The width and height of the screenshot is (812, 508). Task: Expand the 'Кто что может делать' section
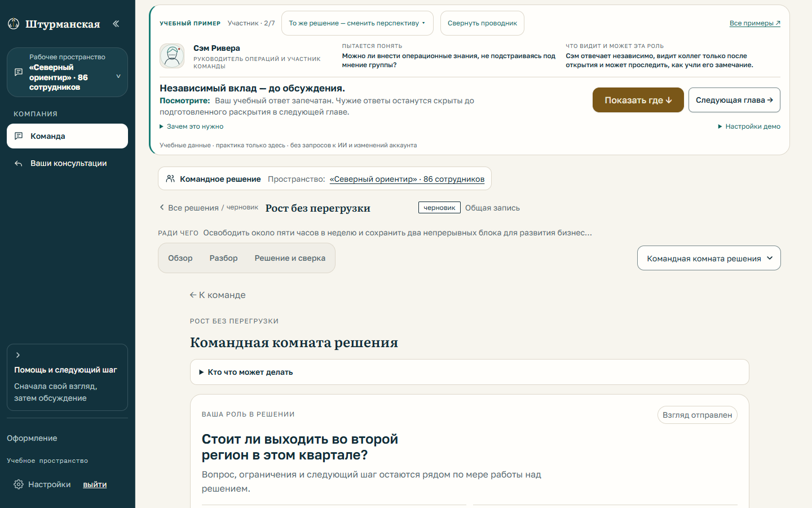point(469,372)
